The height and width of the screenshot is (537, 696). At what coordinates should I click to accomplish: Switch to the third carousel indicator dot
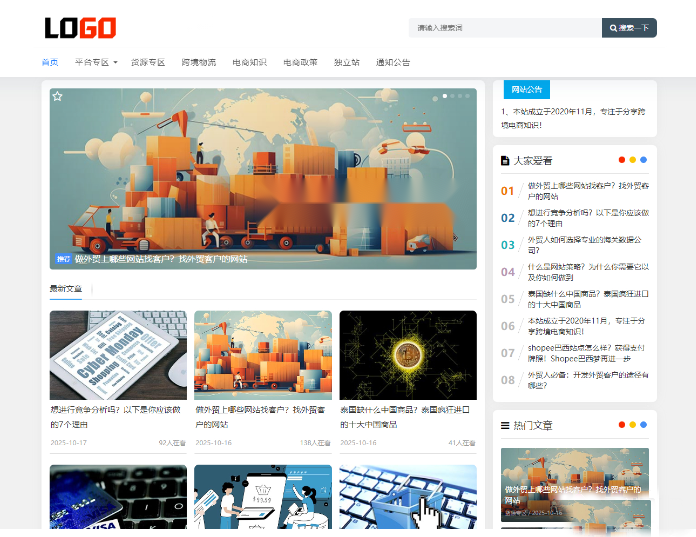point(460,96)
